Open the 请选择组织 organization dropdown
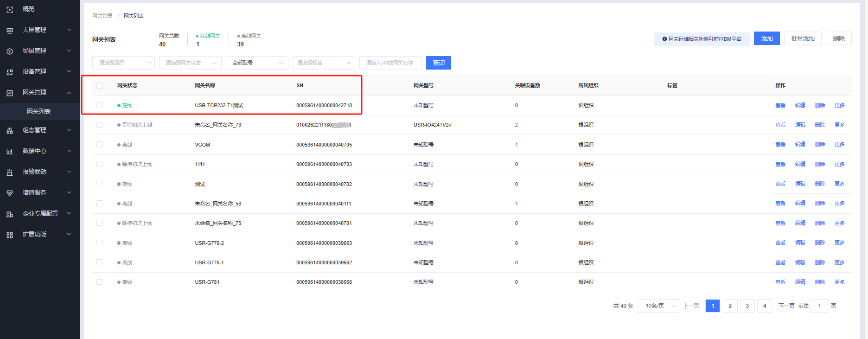 click(123, 63)
